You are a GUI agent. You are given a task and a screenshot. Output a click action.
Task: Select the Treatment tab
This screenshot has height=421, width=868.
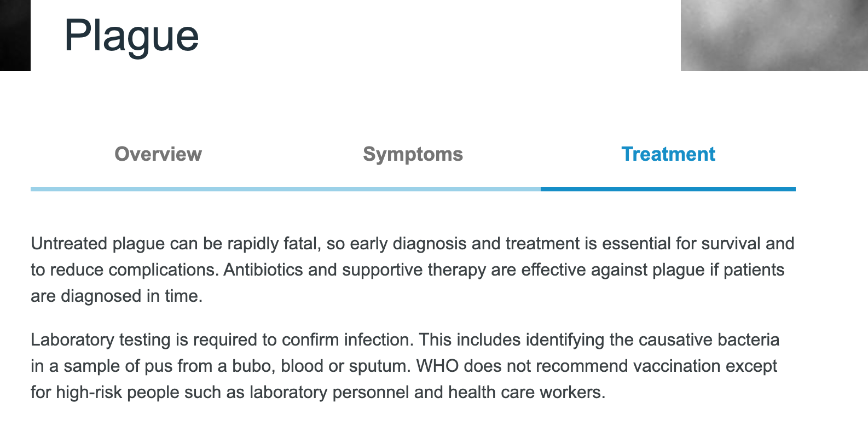668,154
